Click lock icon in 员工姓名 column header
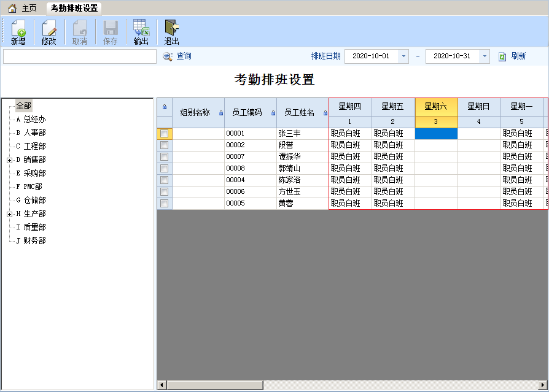 coord(325,113)
